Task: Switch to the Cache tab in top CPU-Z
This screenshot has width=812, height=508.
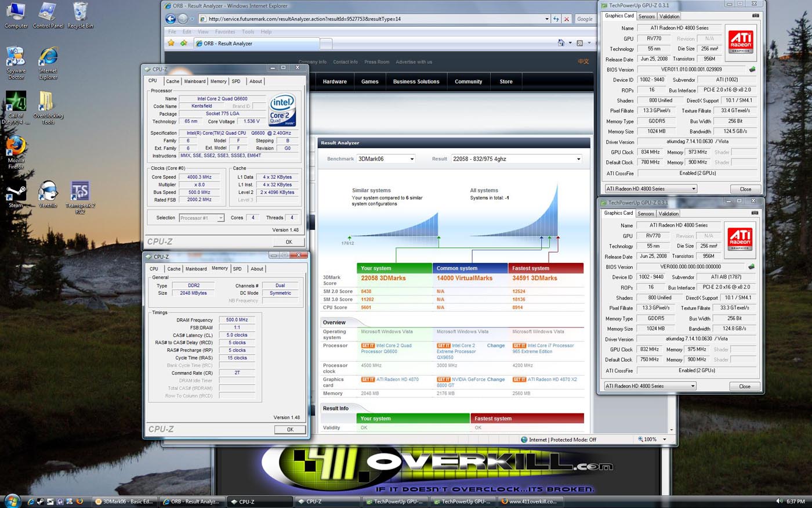Action: [x=173, y=81]
